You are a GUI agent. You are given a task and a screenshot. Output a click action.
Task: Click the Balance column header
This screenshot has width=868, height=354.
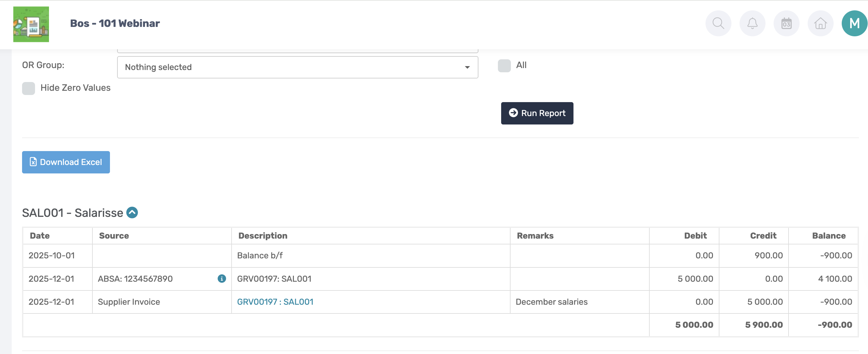pyautogui.click(x=828, y=236)
